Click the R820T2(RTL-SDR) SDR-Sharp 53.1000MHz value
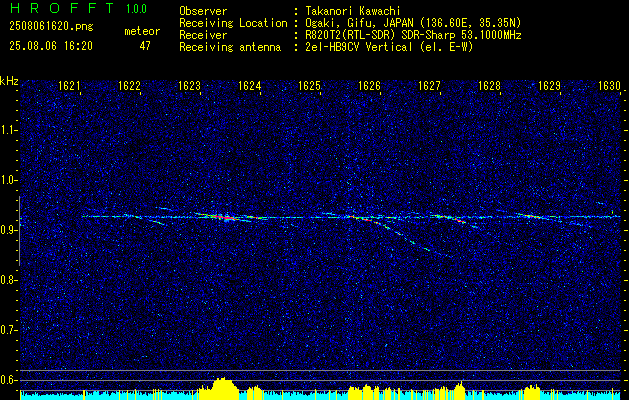 [413, 35]
